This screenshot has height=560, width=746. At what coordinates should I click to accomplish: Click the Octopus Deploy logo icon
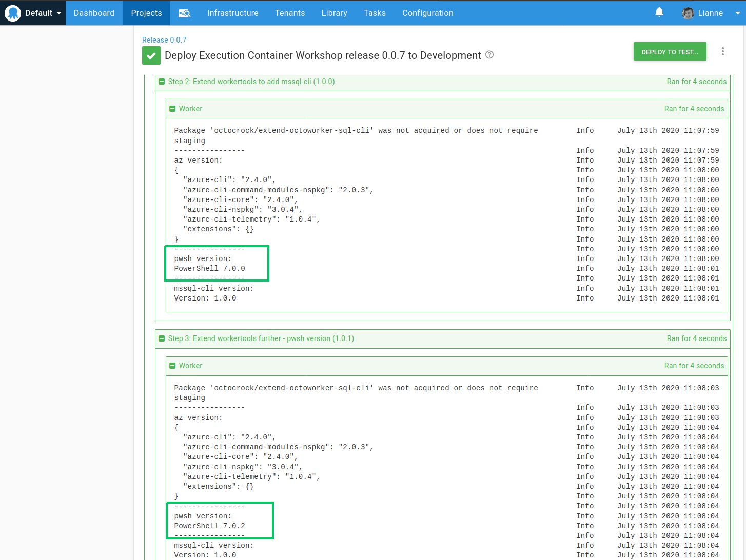pos(13,13)
